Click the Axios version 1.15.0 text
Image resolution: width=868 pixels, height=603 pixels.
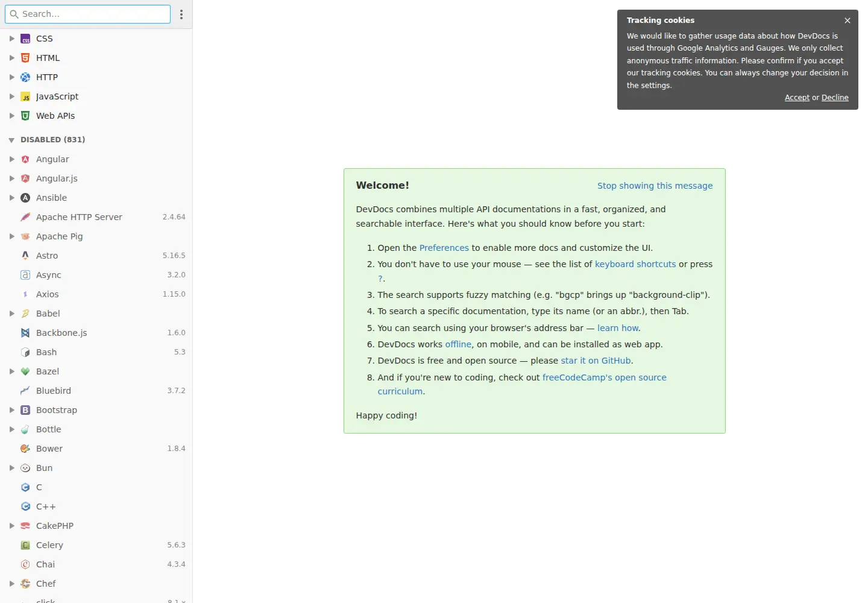[174, 294]
